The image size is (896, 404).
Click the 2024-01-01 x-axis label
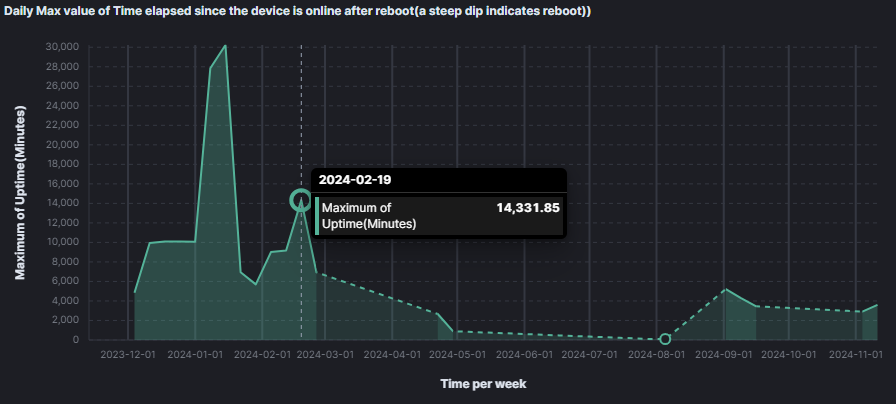point(194,354)
